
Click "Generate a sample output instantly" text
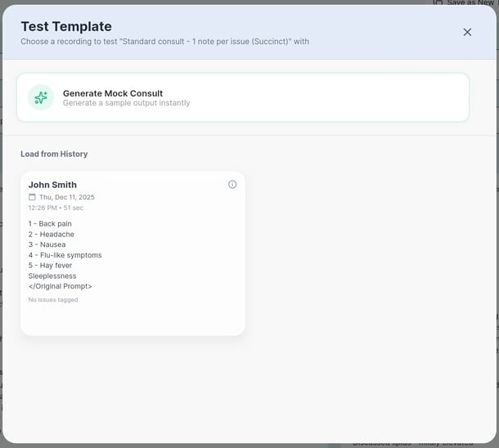click(126, 104)
